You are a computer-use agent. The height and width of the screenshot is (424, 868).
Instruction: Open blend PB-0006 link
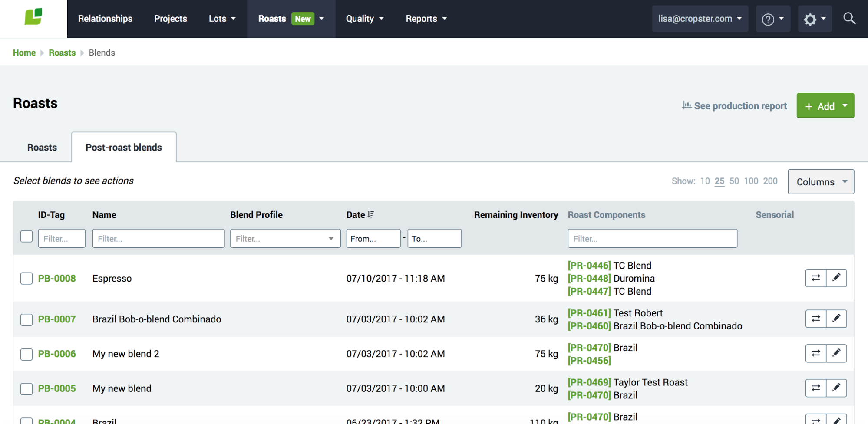tap(57, 354)
